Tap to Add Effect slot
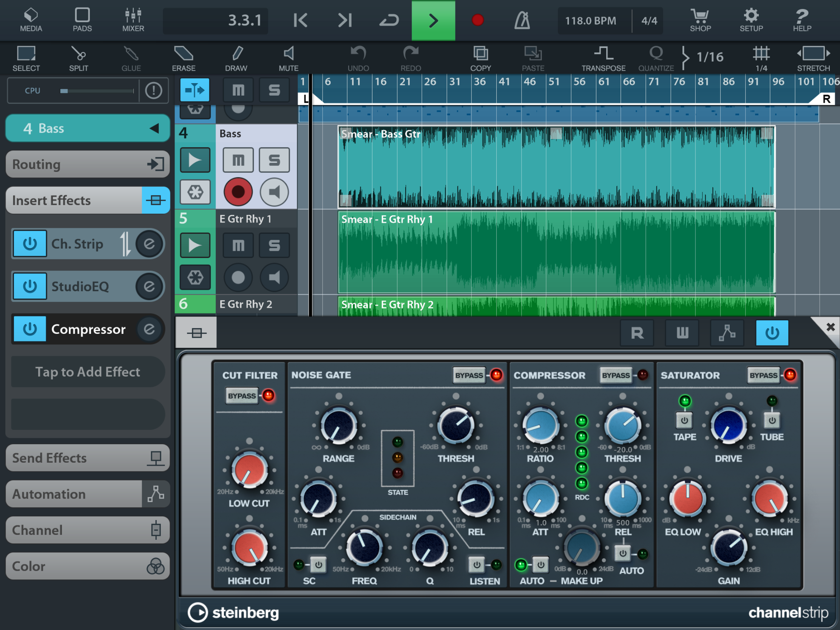This screenshot has height=630, width=840. [88, 372]
